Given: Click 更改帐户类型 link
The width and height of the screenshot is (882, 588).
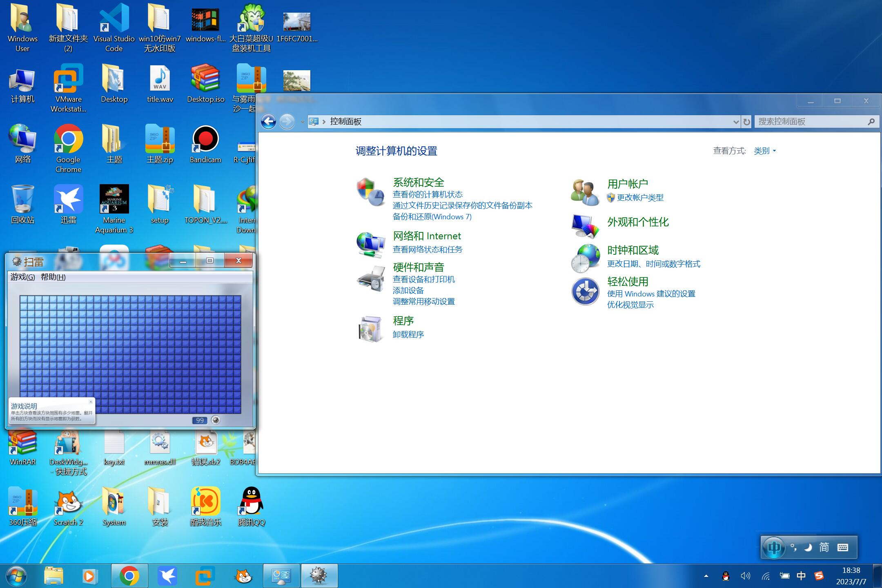Looking at the screenshot, I should click(640, 197).
